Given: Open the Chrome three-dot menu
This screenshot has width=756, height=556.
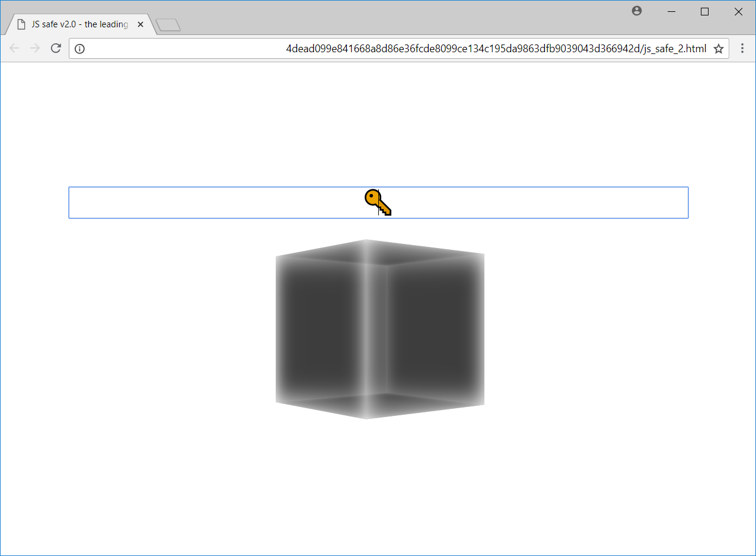Looking at the screenshot, I should 742,48.
